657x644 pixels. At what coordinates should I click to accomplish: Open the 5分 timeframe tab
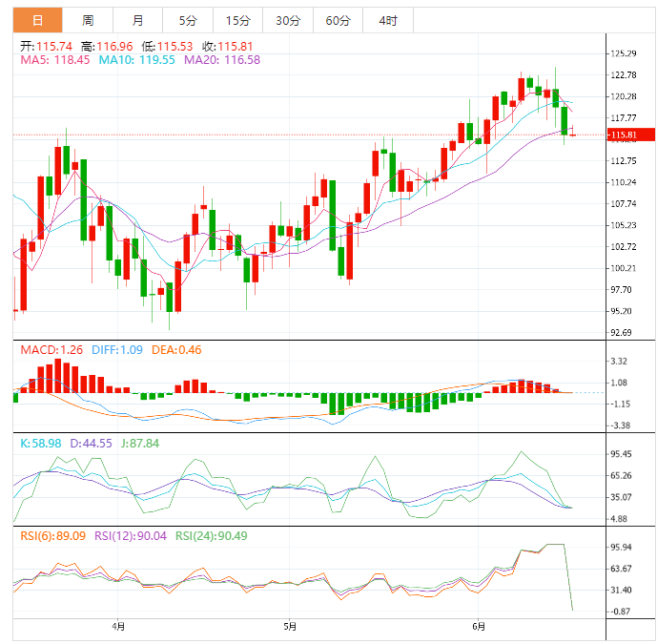188,20
